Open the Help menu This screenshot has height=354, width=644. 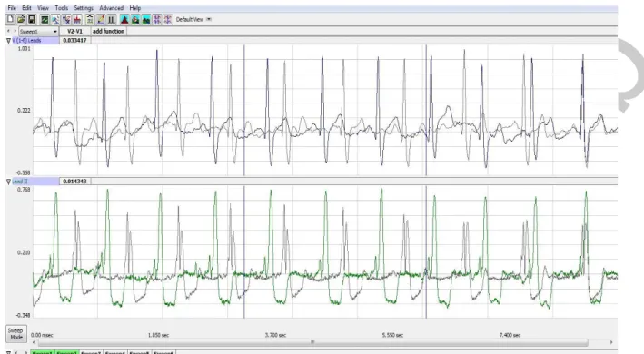134,8
